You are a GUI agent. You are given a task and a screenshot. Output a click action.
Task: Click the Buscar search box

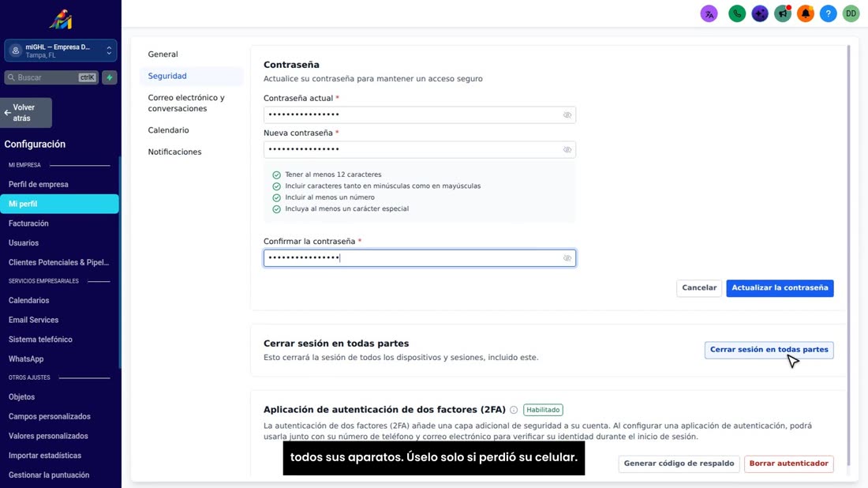pos(51,77)
